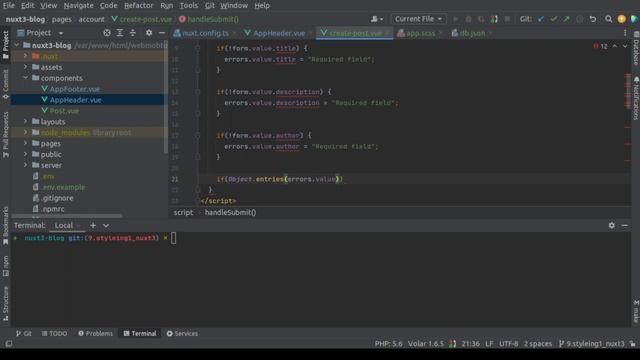Click the 2 spaces indent setting
640x360 pixels.
(x=538, y=344)
